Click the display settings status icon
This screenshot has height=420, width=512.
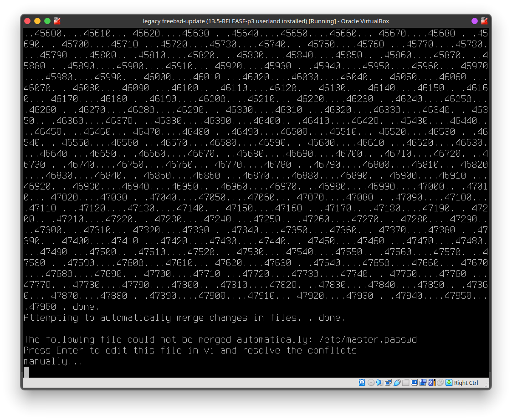[x=415, y=383]
